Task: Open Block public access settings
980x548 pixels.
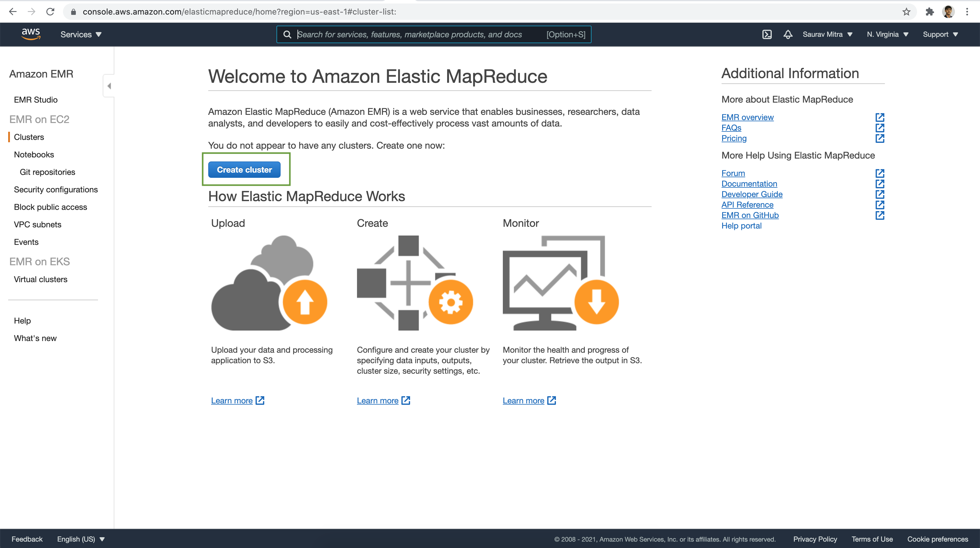Action: (x=50, y=207)
